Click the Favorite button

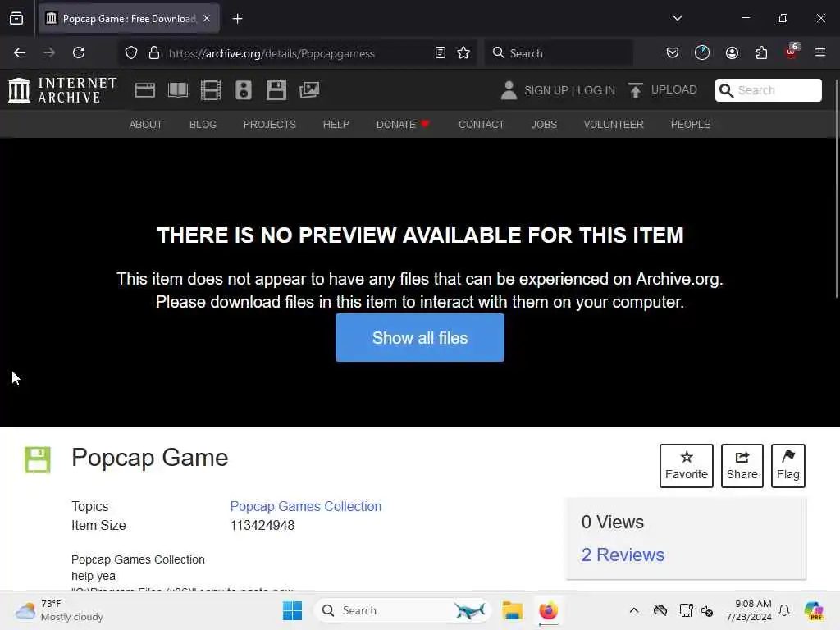(x=687, y=466)
